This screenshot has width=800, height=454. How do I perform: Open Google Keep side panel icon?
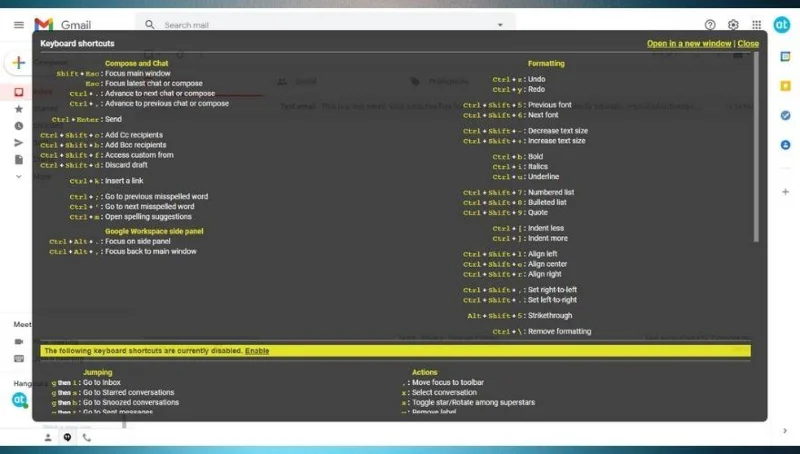click(x=785, y=86)
